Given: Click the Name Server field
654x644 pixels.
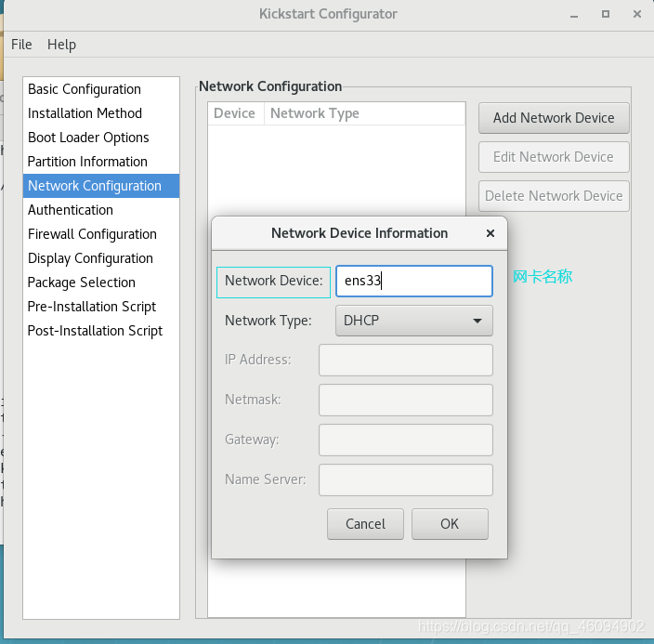Looking at the screenshot, I should pyautogui.click(x=406, y=480).
